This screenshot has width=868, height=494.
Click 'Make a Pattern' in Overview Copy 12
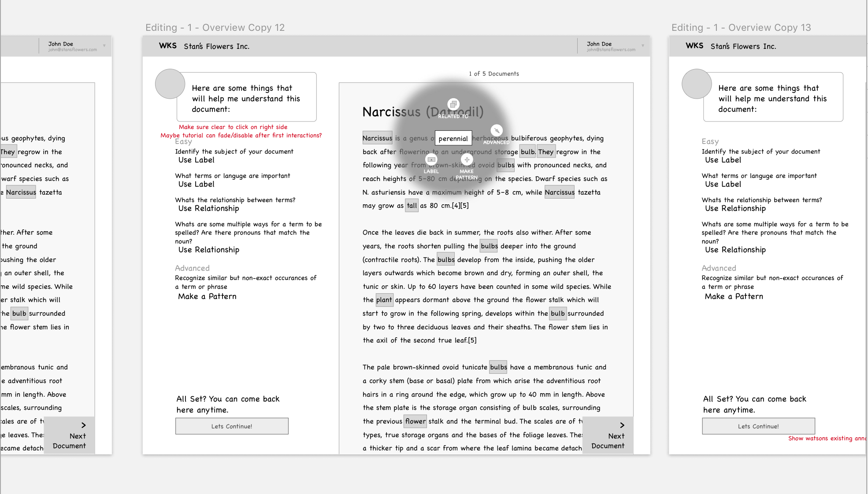click(x=207, y=296)
